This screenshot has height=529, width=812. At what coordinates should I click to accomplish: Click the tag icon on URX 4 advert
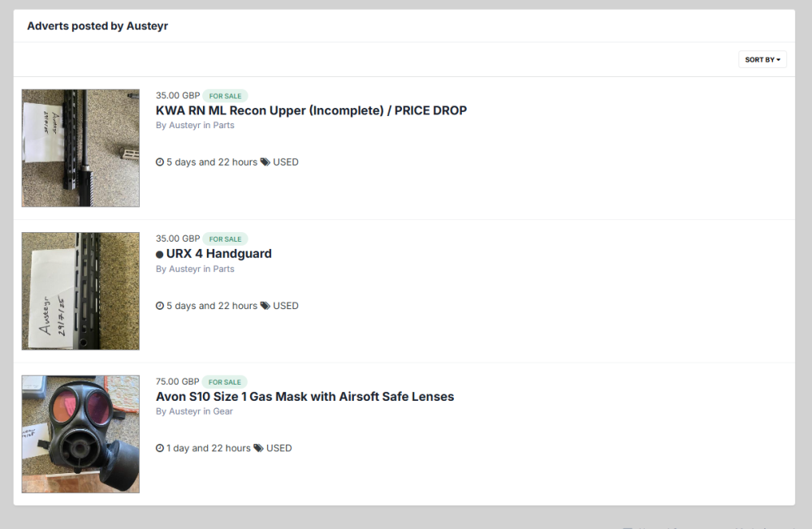[265, 306]
